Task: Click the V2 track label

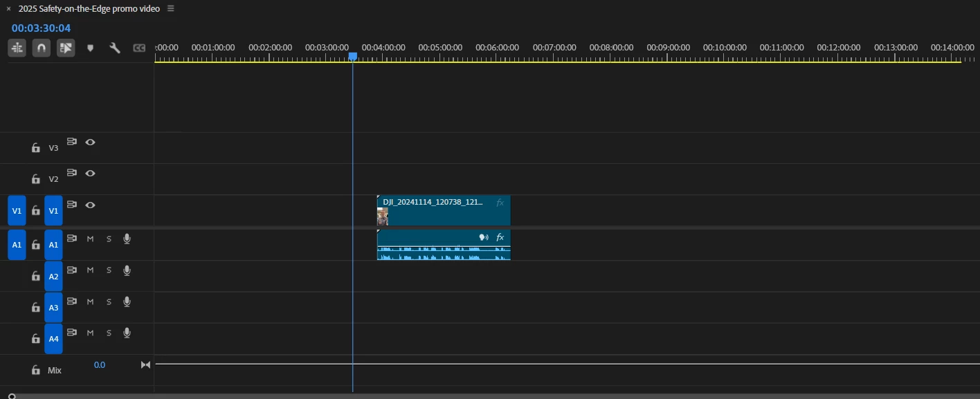Action: 53,179
